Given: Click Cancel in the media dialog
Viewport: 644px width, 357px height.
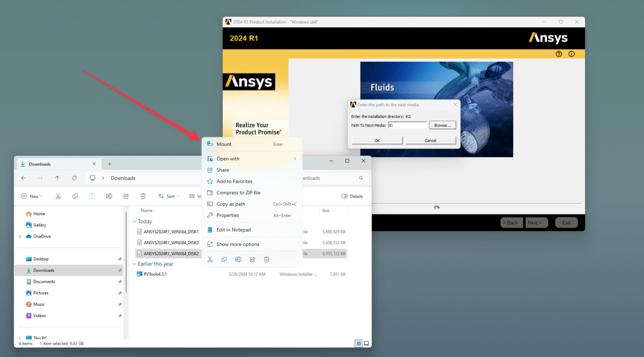Looking at the screenshot, I should [430, 141].
